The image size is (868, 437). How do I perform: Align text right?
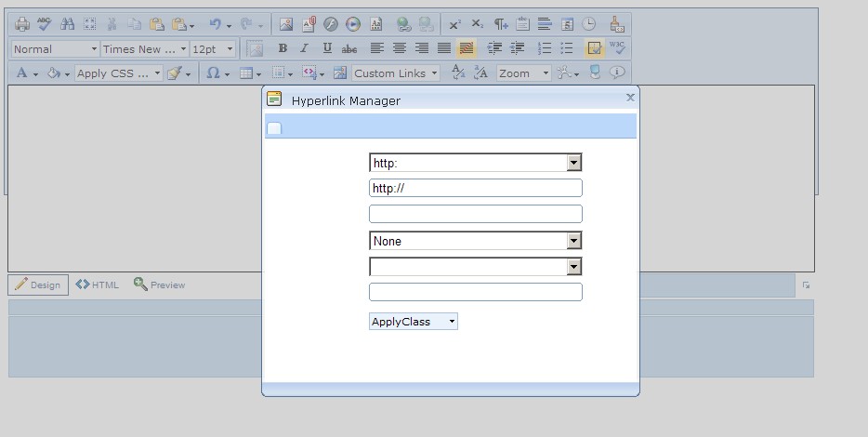click(422, 48)
